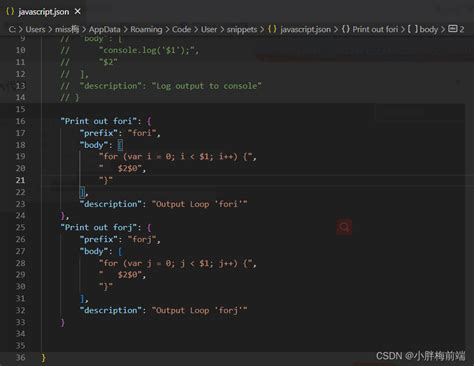Image resolution: width=474 pixels, height=366 pixels.
Task: Click the closing "}" string on line 21
Action: pos(106,180)
